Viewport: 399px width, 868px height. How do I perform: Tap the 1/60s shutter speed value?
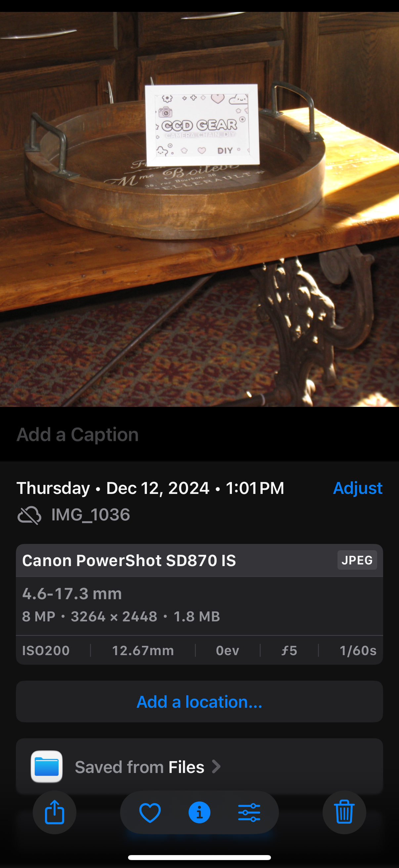click(358, 650)
